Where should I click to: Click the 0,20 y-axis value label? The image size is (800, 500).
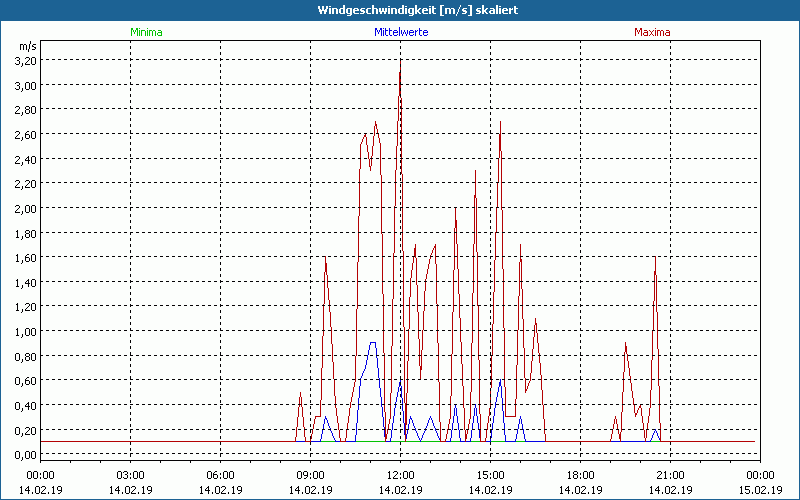tap(25, 430)
